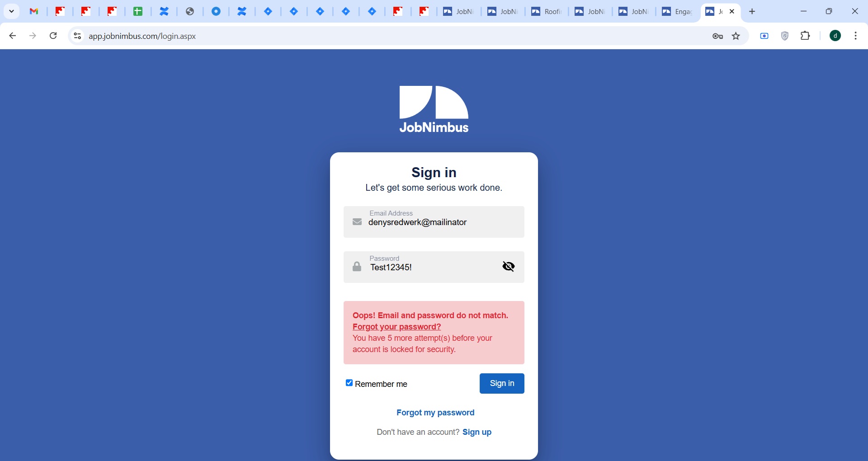This screenshot has width=868, height=461.
Task: Click the Forgot your password? link in the error box
Action: coord(396,327)
